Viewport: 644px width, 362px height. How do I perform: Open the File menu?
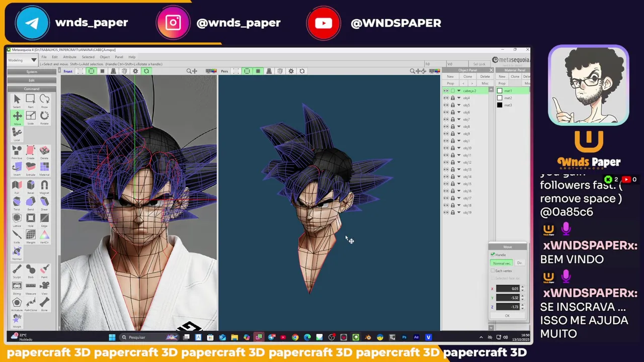pyautogui.click(x=44, y=57)
